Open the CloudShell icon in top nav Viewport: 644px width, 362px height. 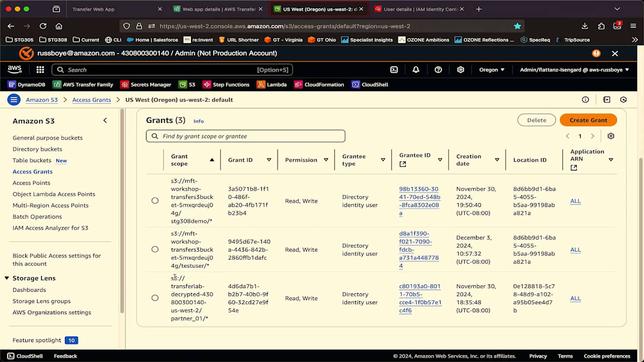click(x=394, y=70)
